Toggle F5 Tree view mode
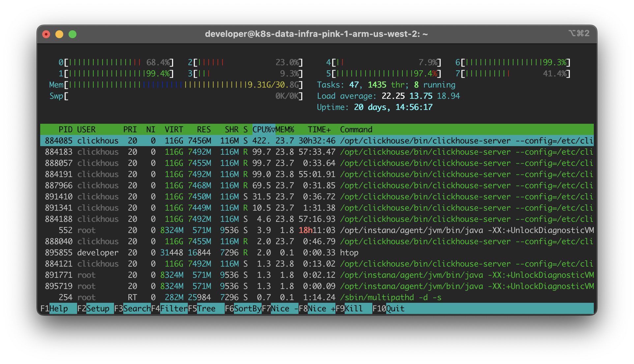634x364 pixels. click(206, 309)
